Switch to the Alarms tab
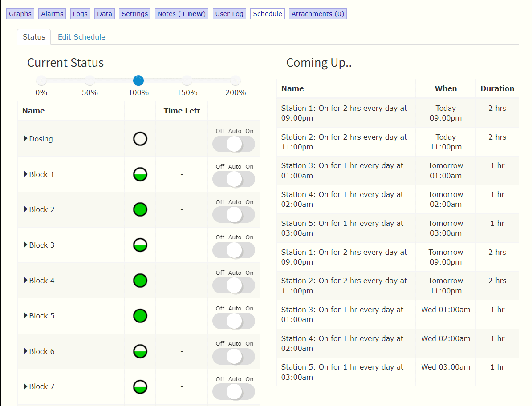532x406 pixels. pyautogui.click(x=52, y=14)
